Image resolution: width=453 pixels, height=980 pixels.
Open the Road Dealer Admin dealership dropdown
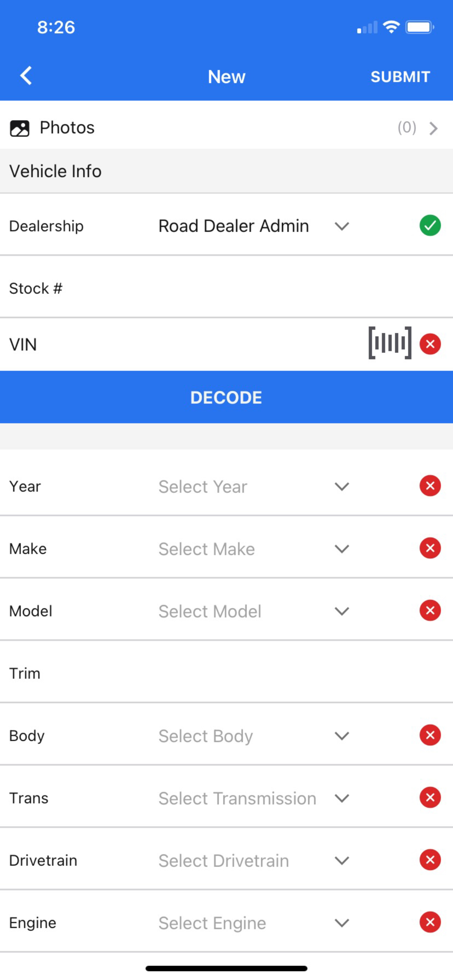[254, 226]
